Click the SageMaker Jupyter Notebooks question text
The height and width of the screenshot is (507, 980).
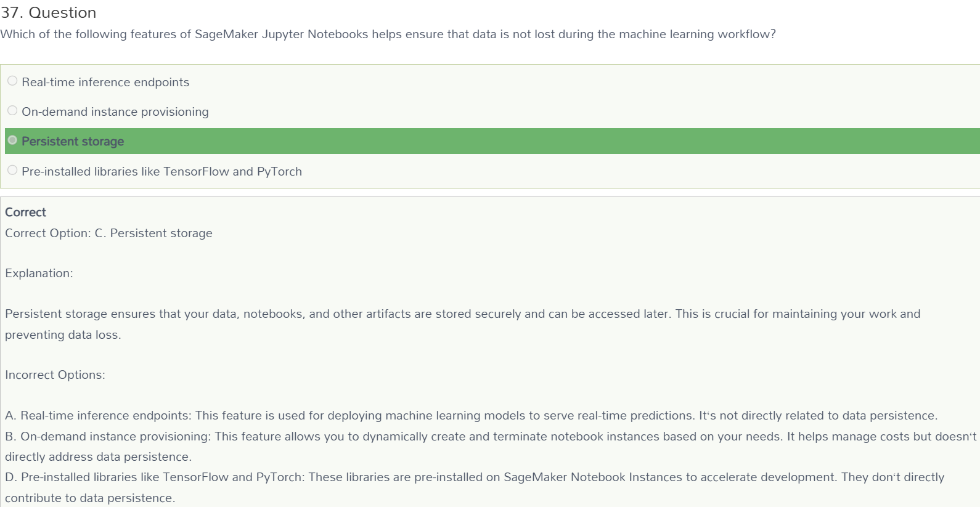click(x=388, y=34)
